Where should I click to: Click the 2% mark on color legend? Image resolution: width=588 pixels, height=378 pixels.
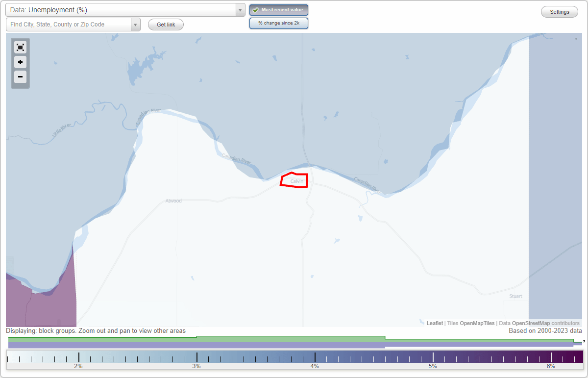click(x=78, y=366)
